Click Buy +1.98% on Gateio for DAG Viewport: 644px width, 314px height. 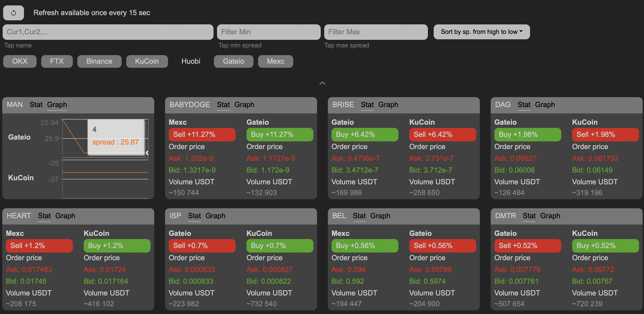point(528,134)
